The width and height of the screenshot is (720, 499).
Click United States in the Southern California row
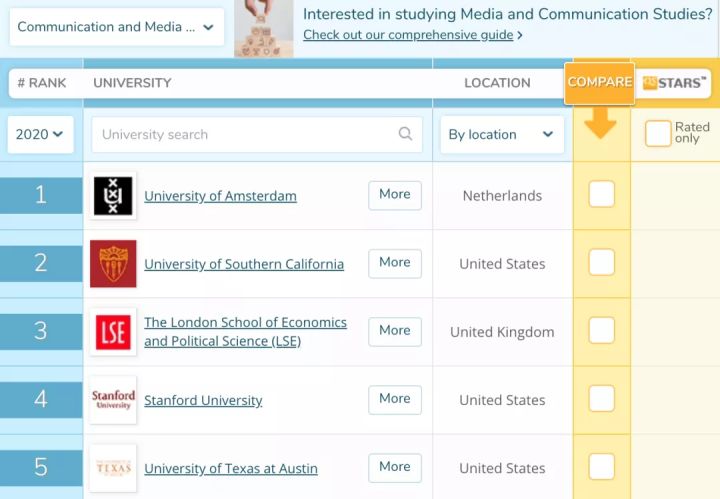502,264
